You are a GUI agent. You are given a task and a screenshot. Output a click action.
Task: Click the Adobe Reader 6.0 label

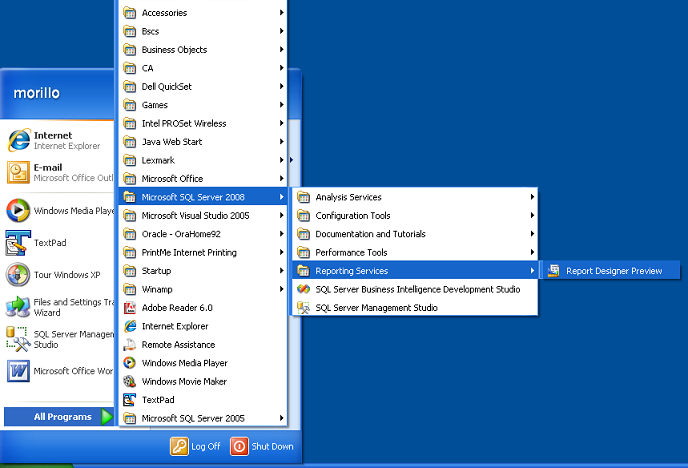point(177,308)
